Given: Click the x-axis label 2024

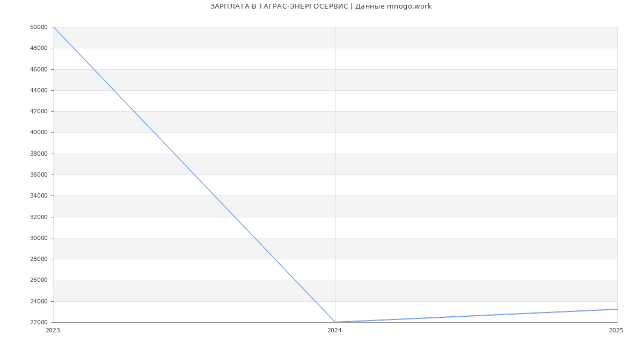Looking at the screenshot, I should tap(334, 330).
